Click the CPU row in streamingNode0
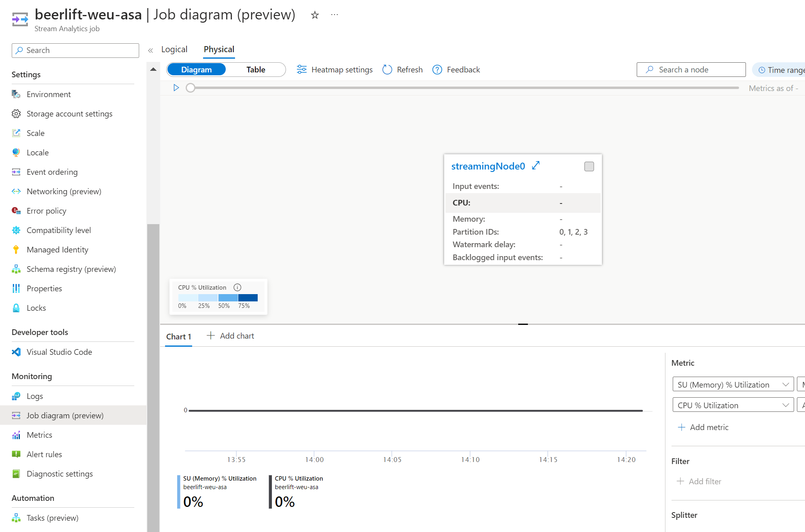 point(523,203)
